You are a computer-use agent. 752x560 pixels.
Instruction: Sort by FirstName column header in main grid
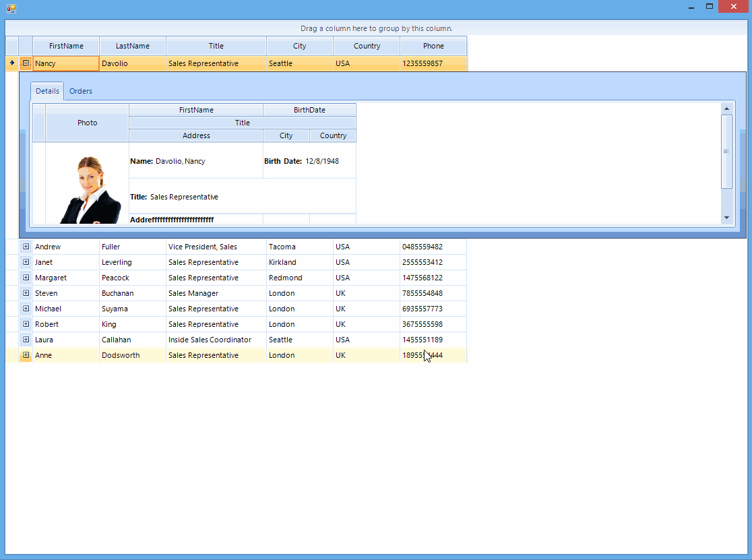66,46
